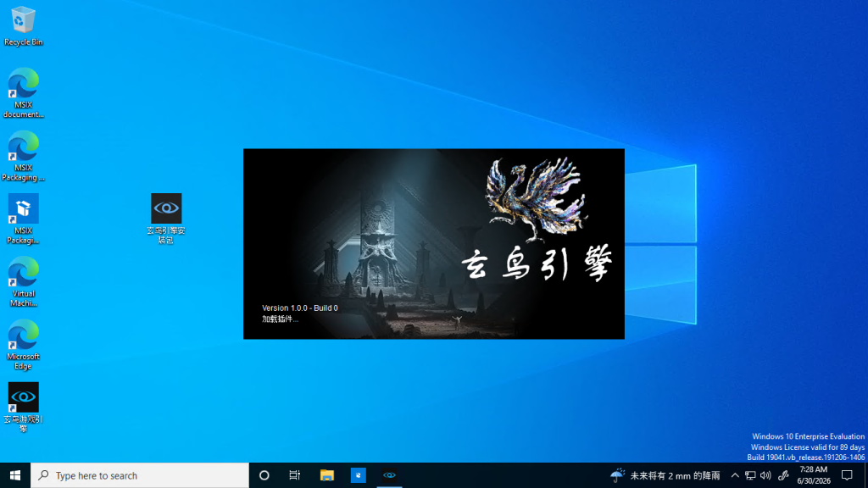Open the Recycle Bin desktop icon

(x=23, y=26)
